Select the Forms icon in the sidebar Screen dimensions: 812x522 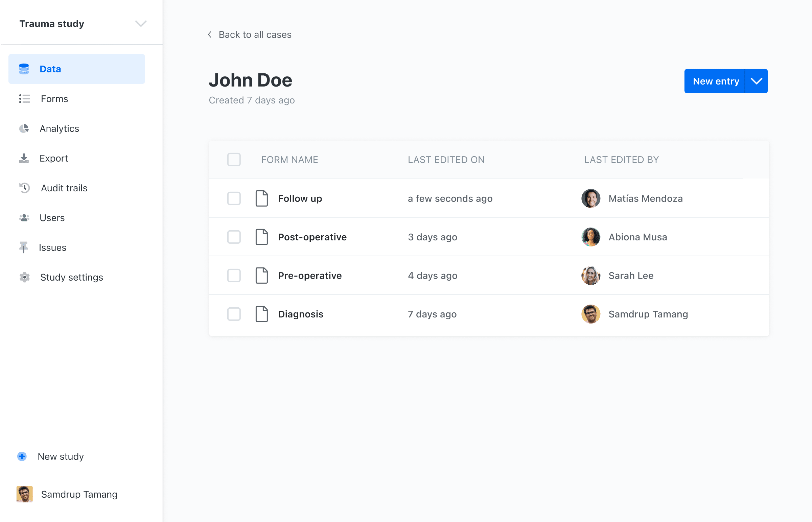click(24, 99)
